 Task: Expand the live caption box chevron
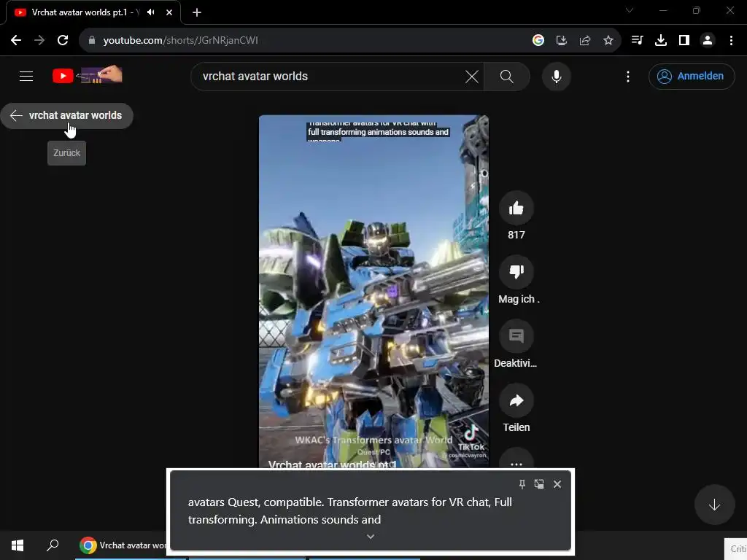tap(370, 537)
